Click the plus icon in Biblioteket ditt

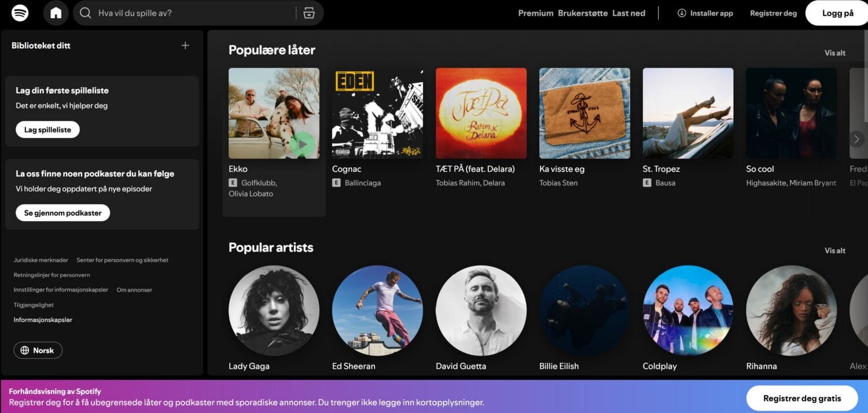tap(185, 46)
